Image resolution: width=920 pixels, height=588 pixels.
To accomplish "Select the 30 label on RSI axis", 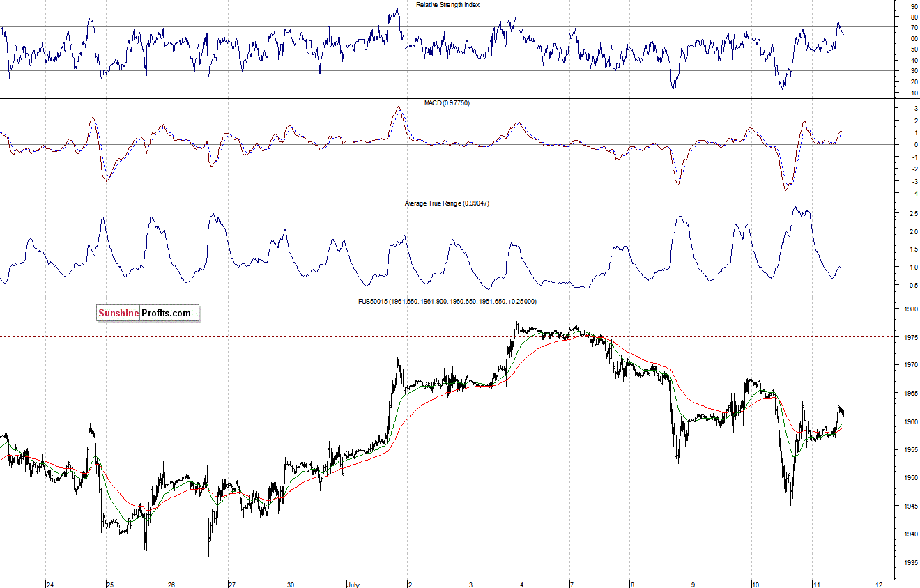I will (913, 70).
